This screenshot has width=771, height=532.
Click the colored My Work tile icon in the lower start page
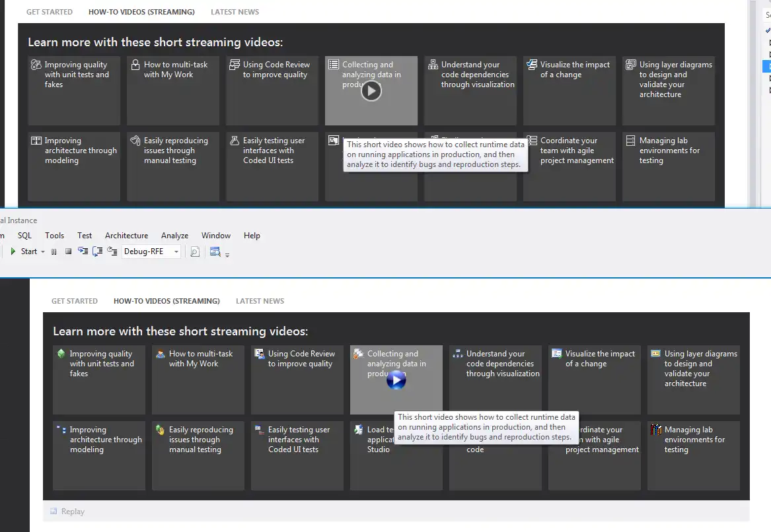coord(161,354)
